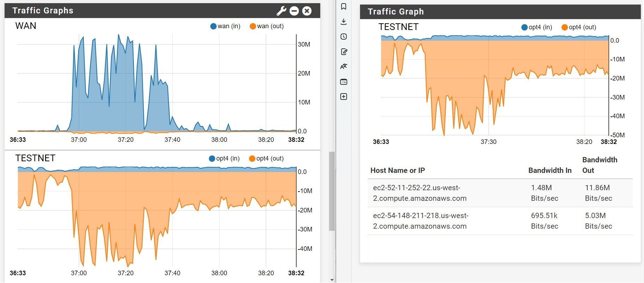
Task: Toggle opt4 (in) legend in left TESTNET graph
Action: point(224,158)
